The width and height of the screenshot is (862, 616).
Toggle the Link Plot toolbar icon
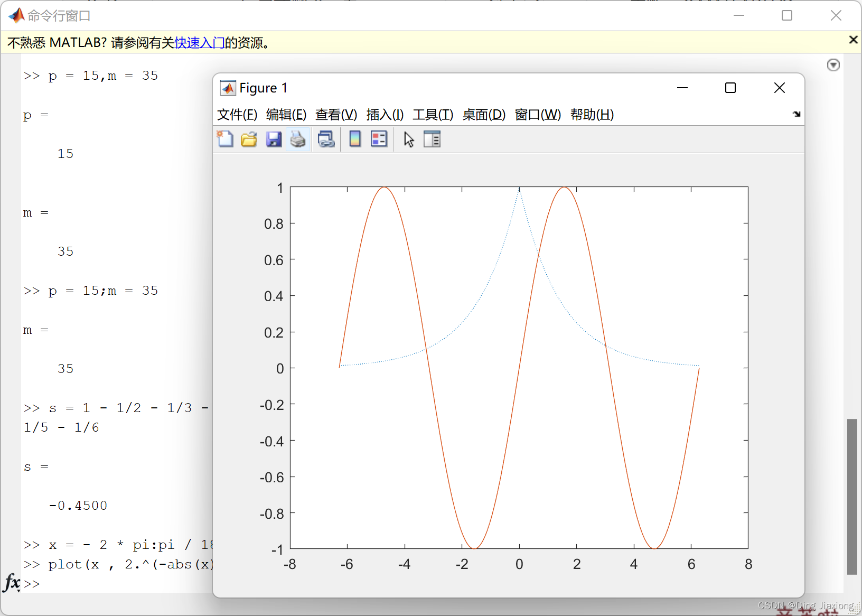[326, 139]
